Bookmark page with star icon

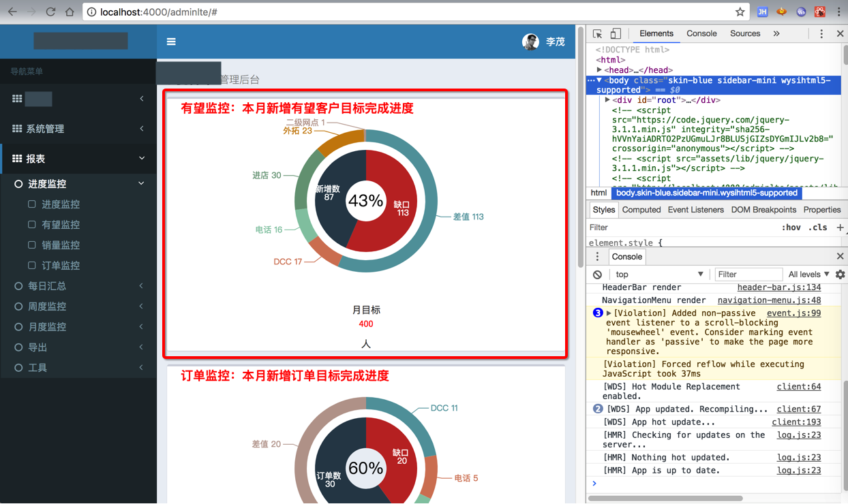[740, 12]
